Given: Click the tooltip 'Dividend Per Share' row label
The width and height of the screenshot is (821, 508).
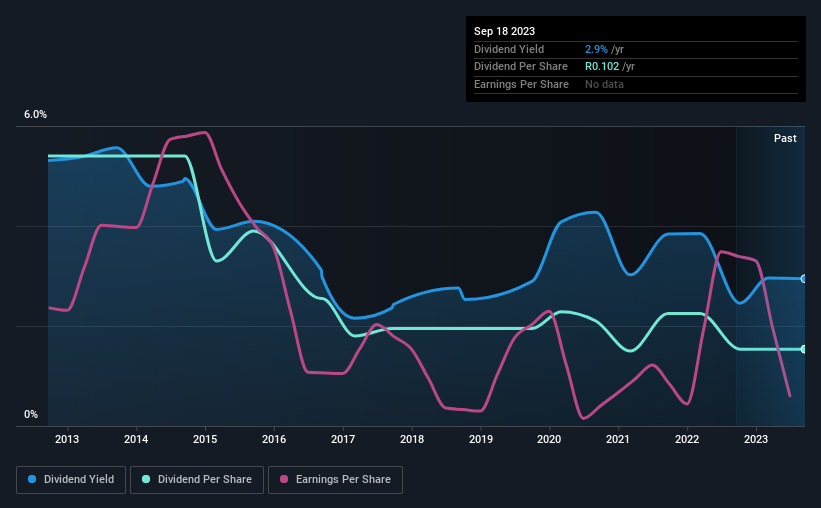Looking at the screenshot, I should [520, 67].
